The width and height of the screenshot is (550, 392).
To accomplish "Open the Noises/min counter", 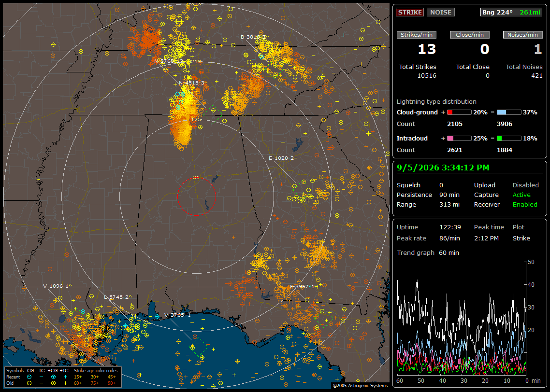I will click(522, 35).
